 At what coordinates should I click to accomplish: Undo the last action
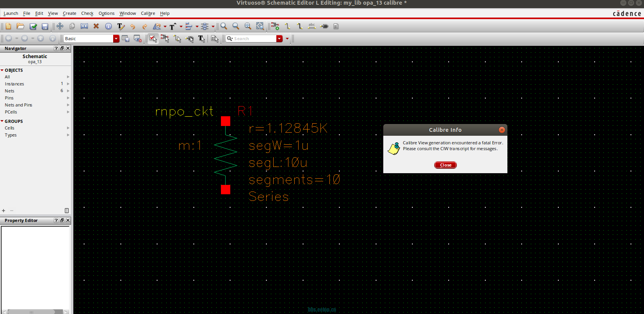pyautogui.click(x=133, y=26)
